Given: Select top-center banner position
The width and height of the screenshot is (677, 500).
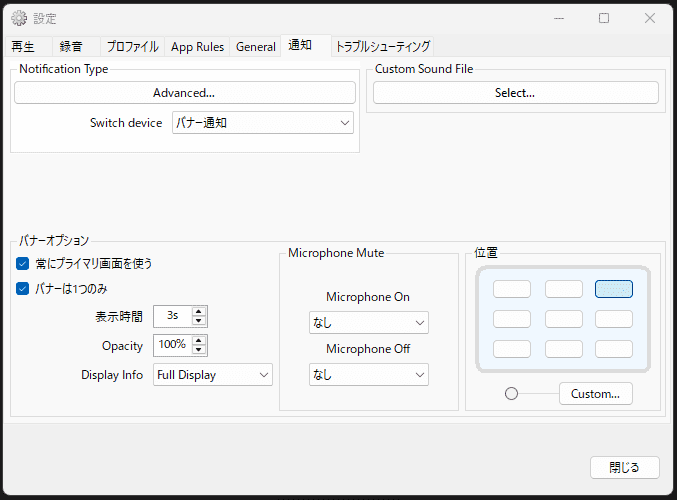Looking at the screenshot, I should (x=563, y=289).
